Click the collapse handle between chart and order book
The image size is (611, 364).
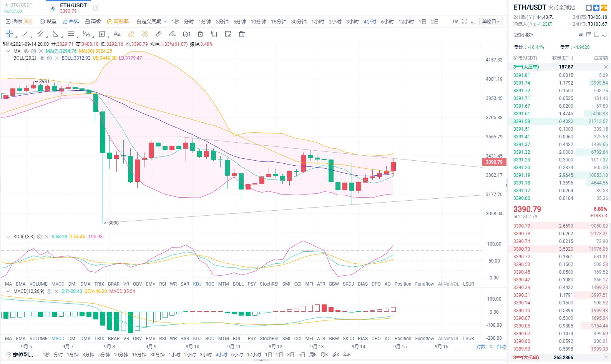tap(506, 185)
